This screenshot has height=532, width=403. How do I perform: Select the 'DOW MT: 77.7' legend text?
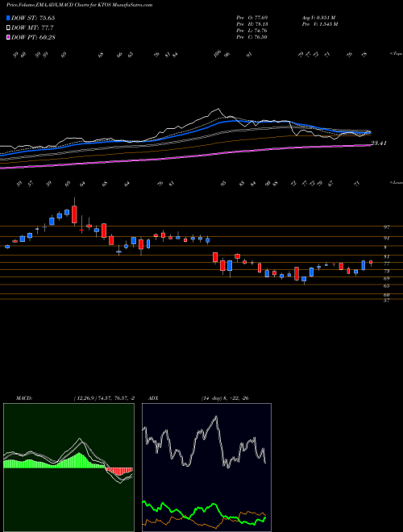32,28
